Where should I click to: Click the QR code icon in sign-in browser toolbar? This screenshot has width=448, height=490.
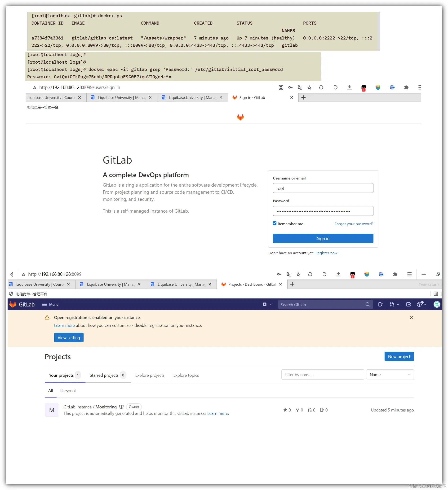click(x=281, y=87)
